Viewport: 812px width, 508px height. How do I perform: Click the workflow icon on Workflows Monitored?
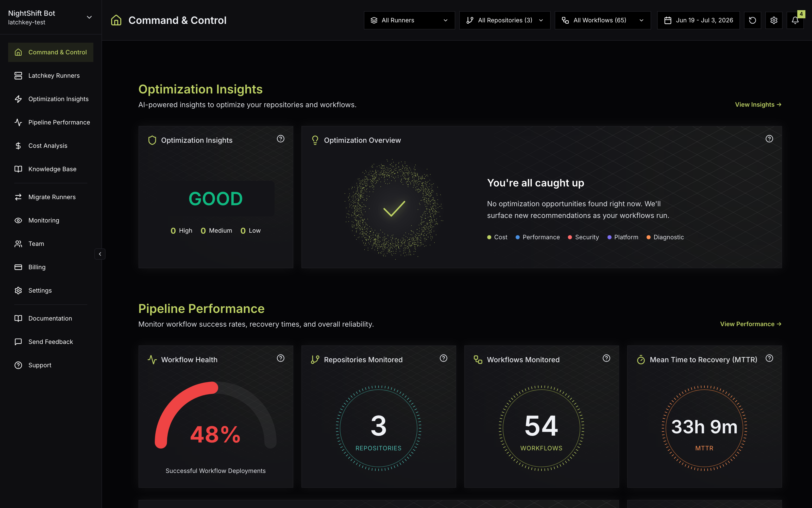[x=478, y=359]
